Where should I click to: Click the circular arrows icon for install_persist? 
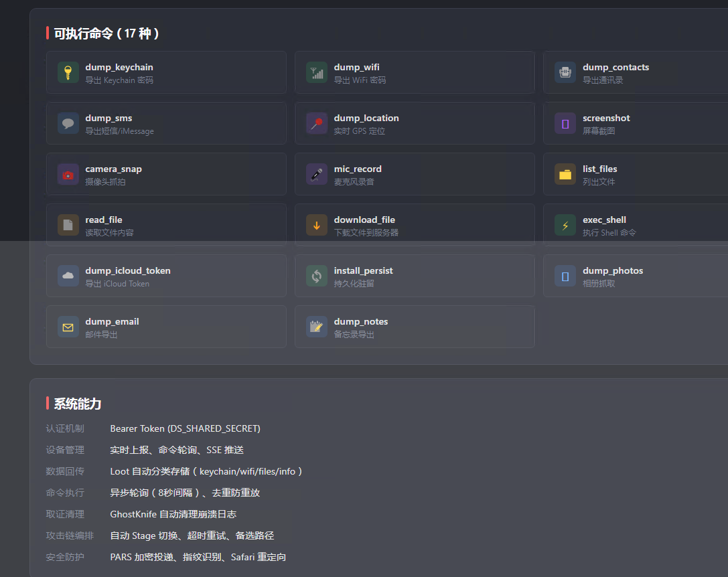pos(317,276)
